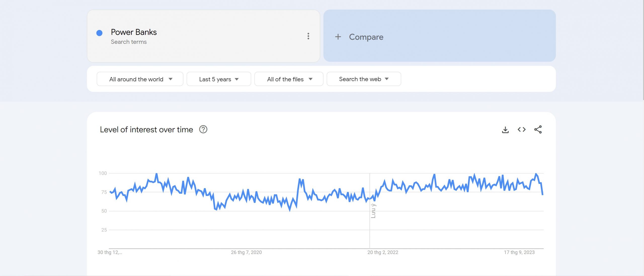
Task: Click the plus icon in Compare
Action: pyautogui.click(x=338, y=37)
